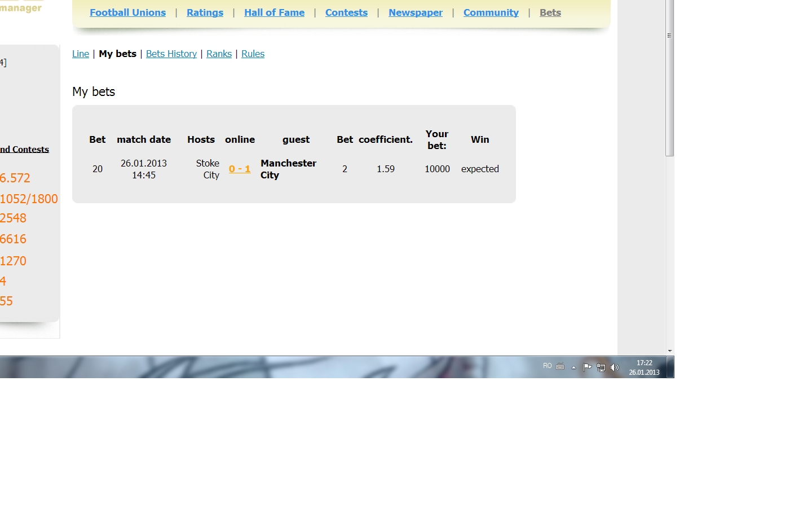The height and width of the screenshot is (508, 812).
Task: Open the Hall of Fame page
Action: click(x=274, y=12)
